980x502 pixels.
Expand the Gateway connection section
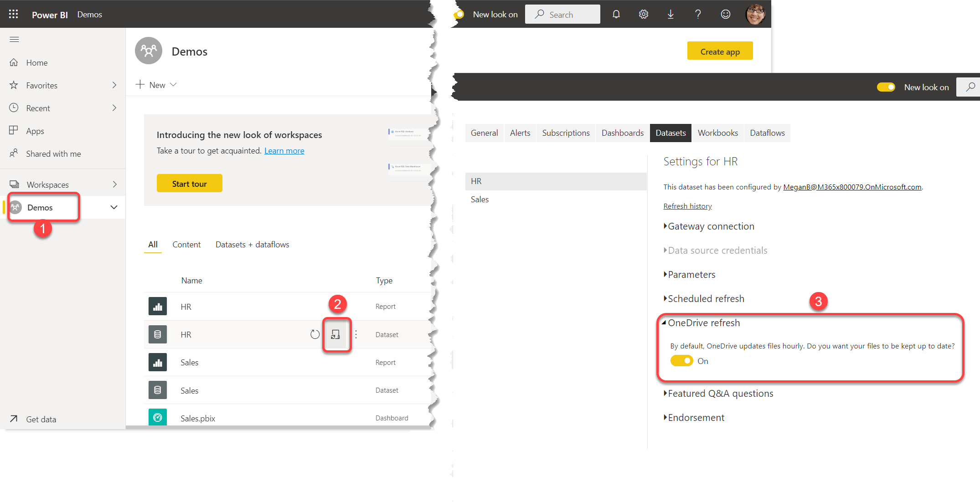tap(709, 226)
